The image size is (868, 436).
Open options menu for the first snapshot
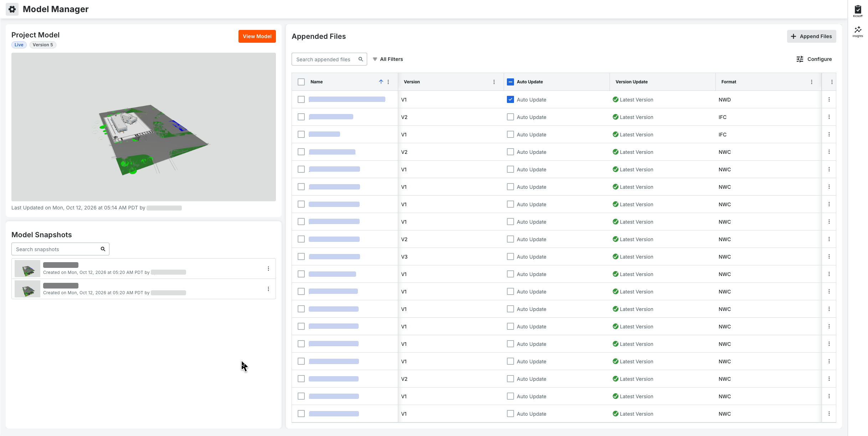[268, 269]
